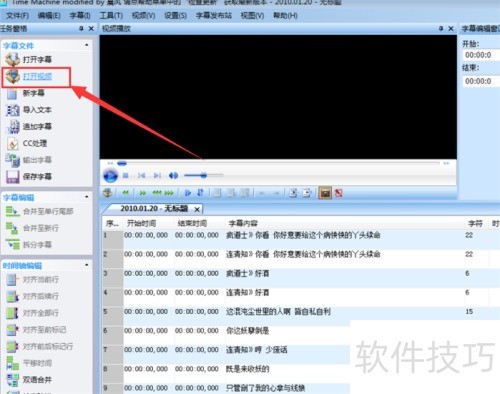The image size is (500, 394).
Task: Collapse the 字幕编辑 section
Action: tap(87, 197)
